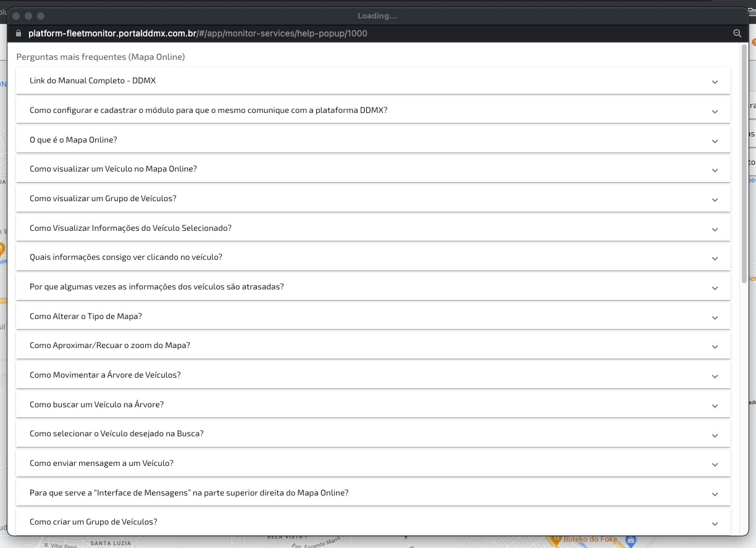Expand chevron for O que é o Mapa Online
Image resolution: width=756 pixels, height=548 pixels.
715,141
